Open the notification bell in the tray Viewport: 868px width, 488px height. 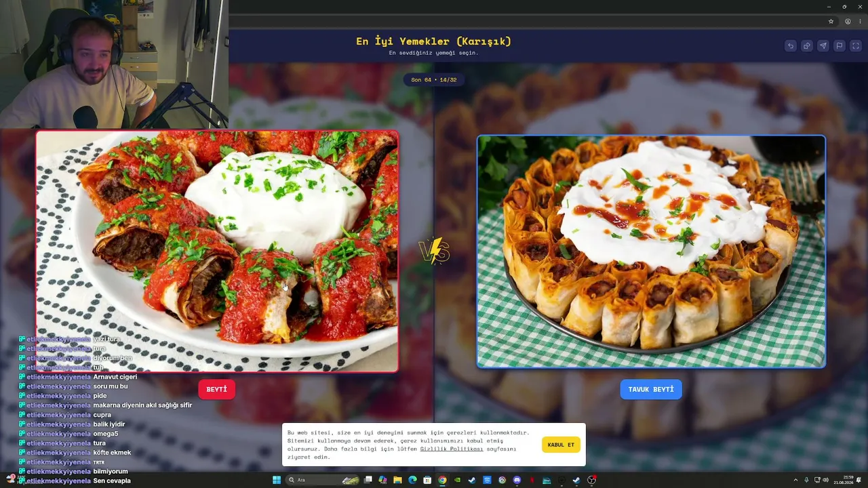pyautogui.click(x=859, y=480)
